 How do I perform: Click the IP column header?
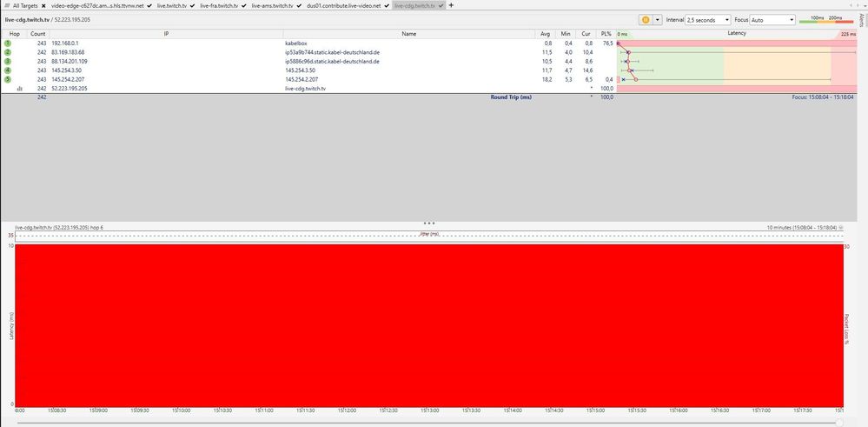tap(166, 34)
